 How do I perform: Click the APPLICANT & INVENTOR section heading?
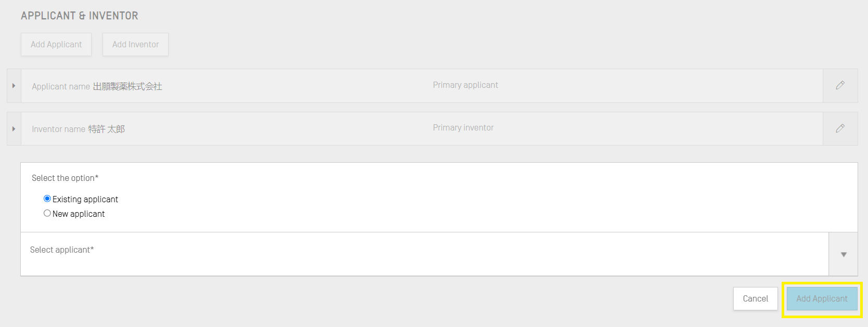pos(80,16)
